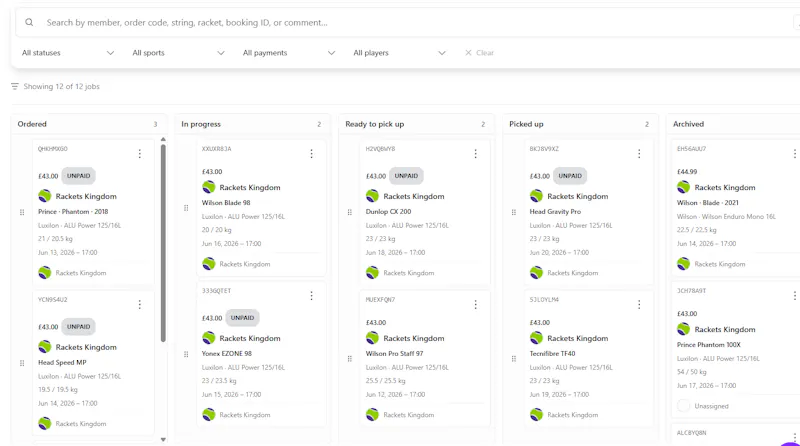Viewport: 800px width, 446px height.
Task: Open three-dot menu on Prince Phantom 2018 card
Action: tap(139, 154)
